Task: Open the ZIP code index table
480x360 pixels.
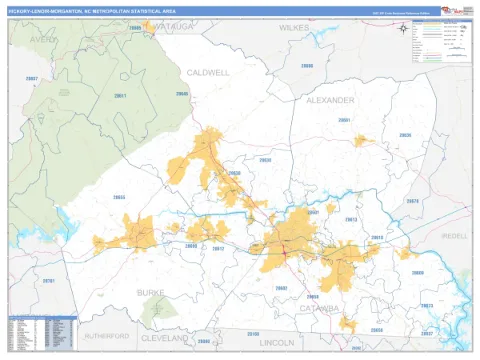Action: click(42, 333)
